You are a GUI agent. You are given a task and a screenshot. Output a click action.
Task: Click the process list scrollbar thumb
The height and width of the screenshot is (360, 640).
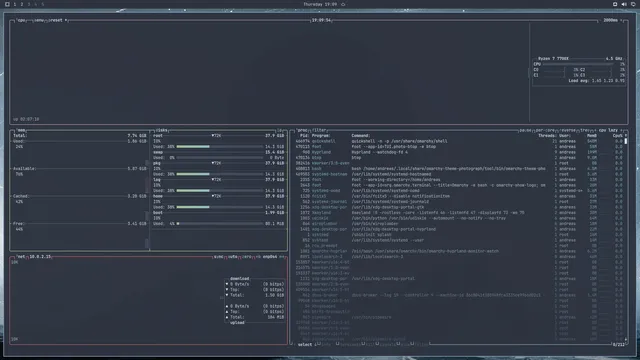tap(626, 141)
